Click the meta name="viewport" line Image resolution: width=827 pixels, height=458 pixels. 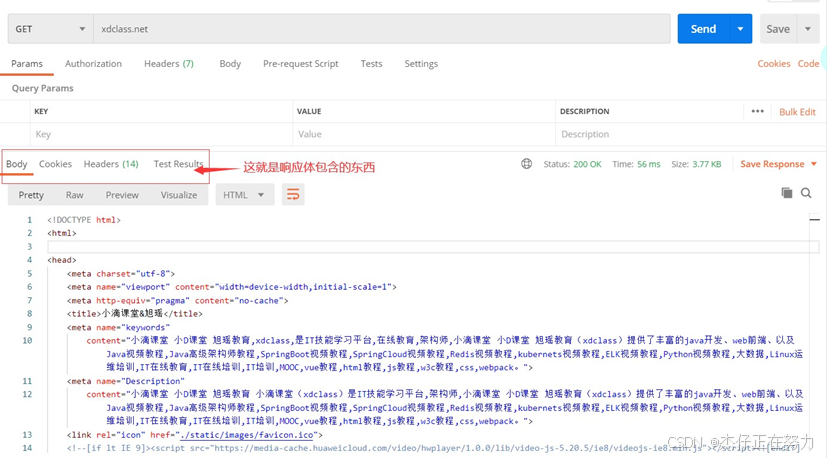[232, 287]
